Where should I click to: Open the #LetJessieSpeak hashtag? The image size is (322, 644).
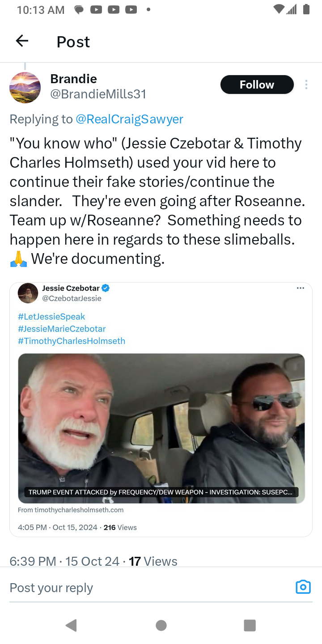point(51,317)
